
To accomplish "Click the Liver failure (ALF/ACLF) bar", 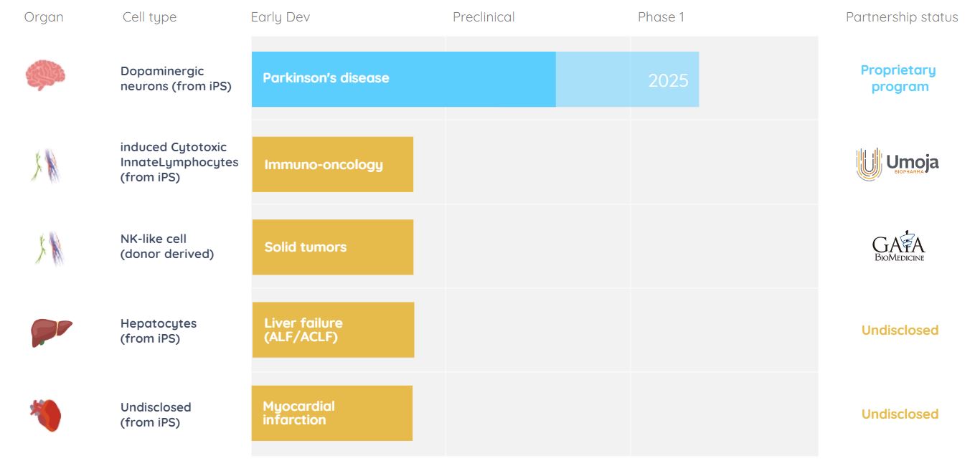I will click(333, 330).
